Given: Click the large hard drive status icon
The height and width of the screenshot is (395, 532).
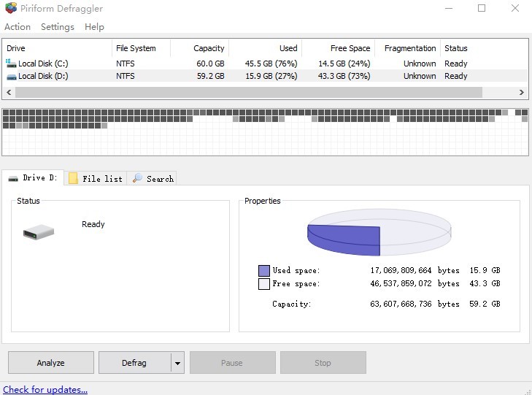Looking at the screenshot, I should click(38, 233).
